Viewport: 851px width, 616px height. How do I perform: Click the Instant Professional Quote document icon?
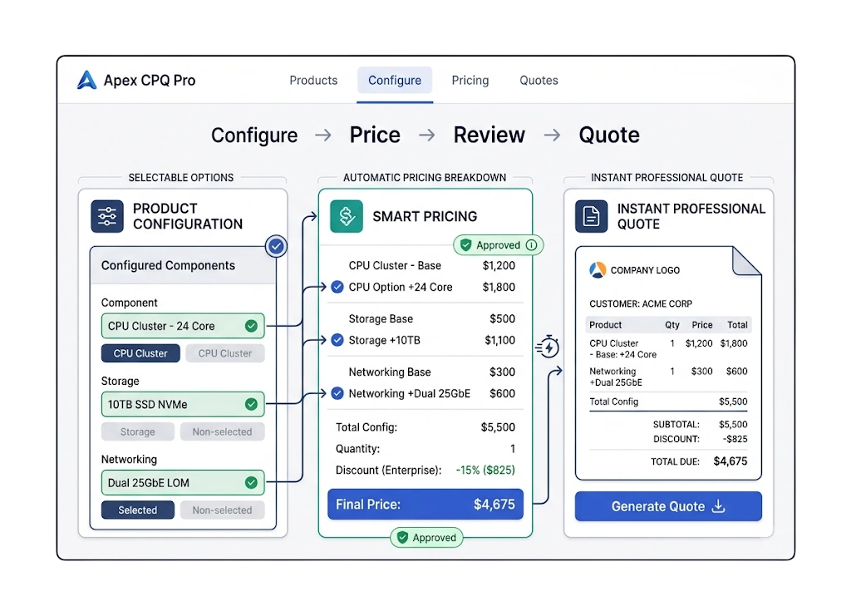591,216
